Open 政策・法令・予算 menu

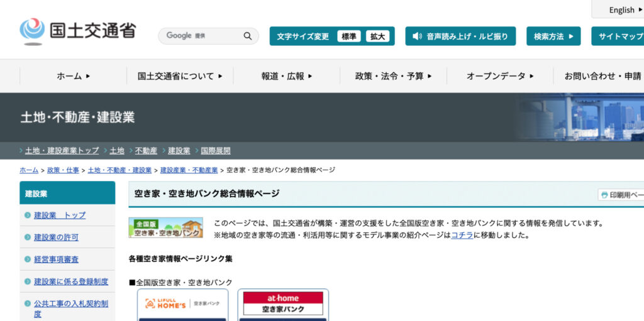click(394, 76)
